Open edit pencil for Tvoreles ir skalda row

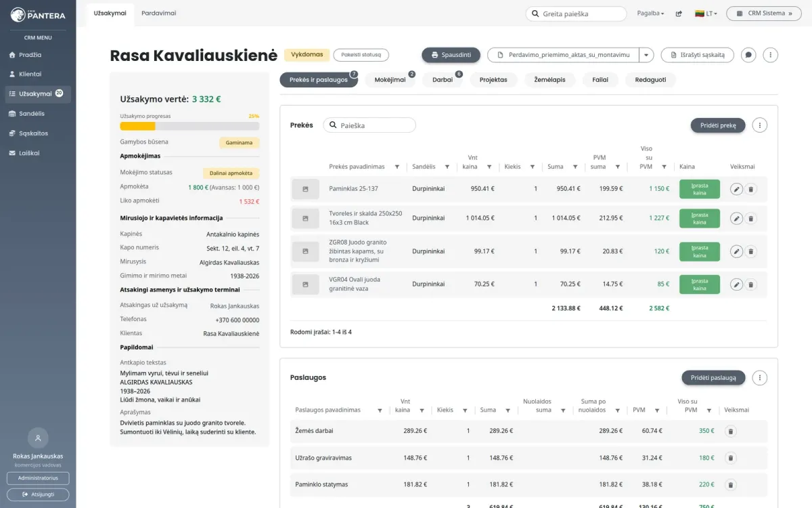pyautogui.click(x=736, y=218)
